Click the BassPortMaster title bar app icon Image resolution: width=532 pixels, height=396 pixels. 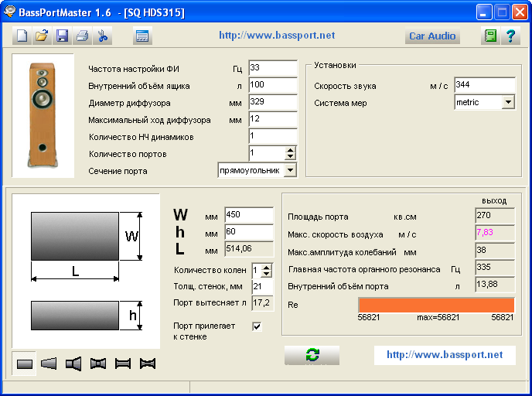(x=9, y=12)
